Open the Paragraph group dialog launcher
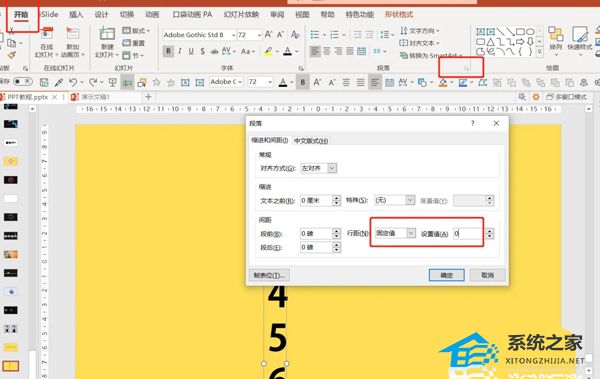600x379 pixels. pyautogui.click(x=466, y=69)
